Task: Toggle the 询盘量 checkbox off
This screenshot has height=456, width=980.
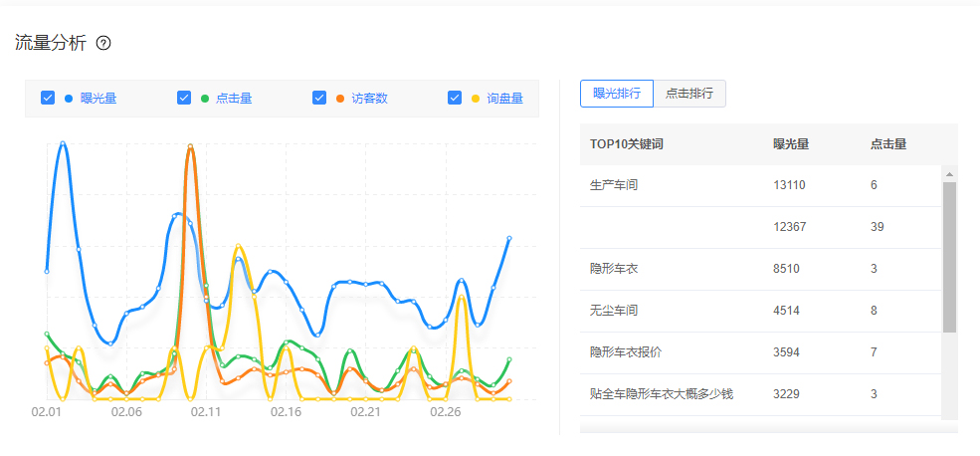Action: click(x=455, y=98)
